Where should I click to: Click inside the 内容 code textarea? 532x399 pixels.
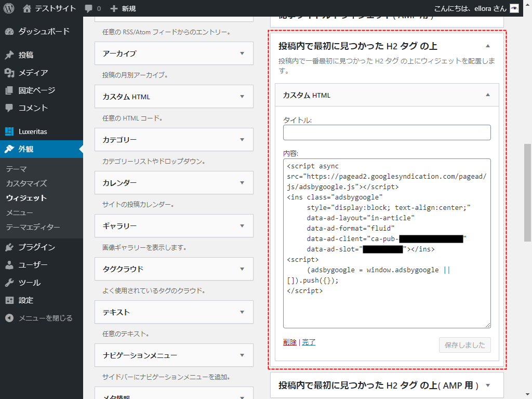pos(387,243)
